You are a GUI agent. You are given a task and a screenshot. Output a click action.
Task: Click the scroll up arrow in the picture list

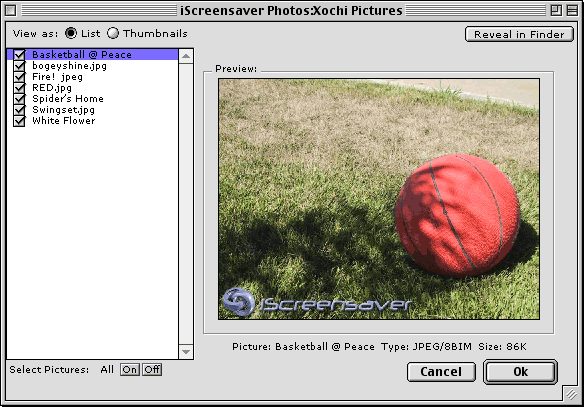coord(186,56)
